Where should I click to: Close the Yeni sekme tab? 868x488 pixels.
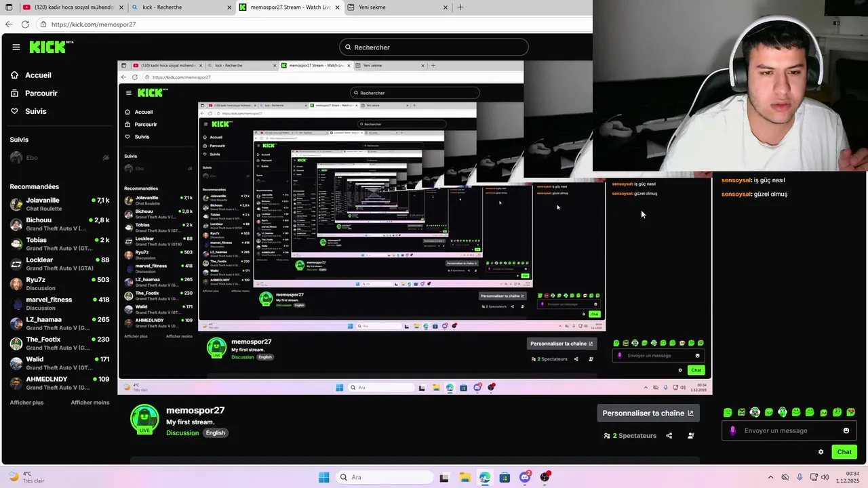point(446,7)
